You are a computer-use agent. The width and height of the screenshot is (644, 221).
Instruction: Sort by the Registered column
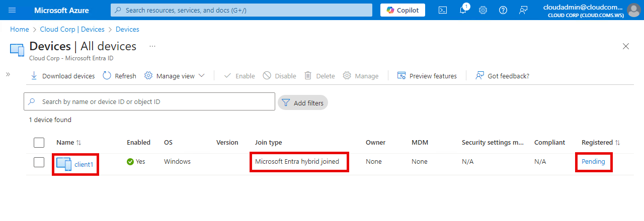601,143
